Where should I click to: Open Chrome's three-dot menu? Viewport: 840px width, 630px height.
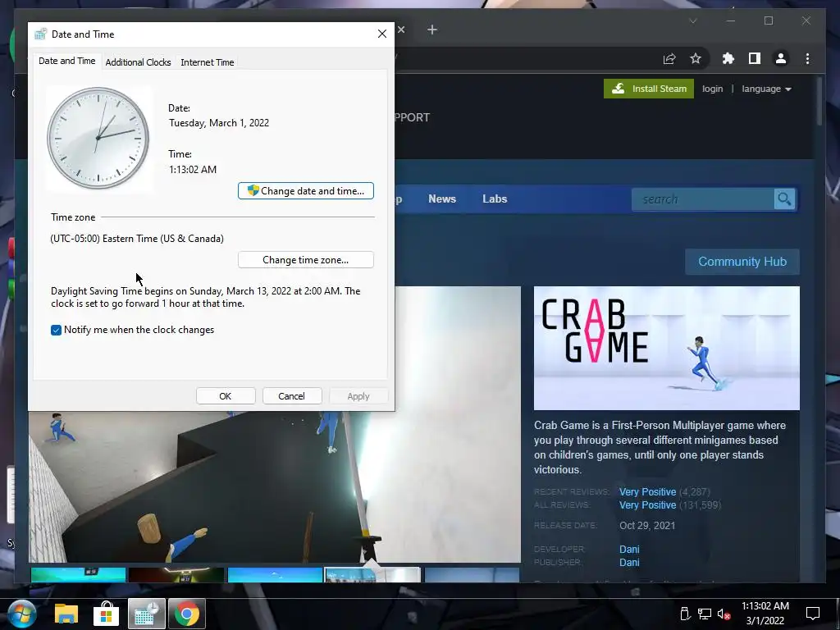[807, 58]
